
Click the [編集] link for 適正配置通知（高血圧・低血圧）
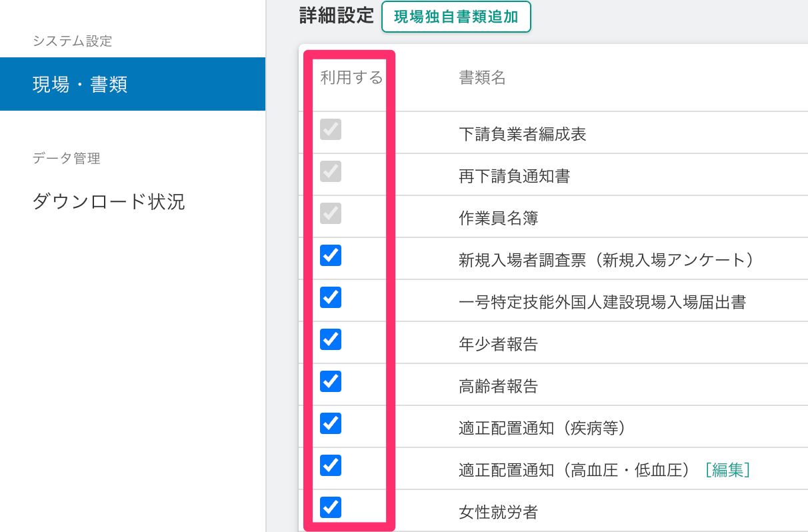727,470
